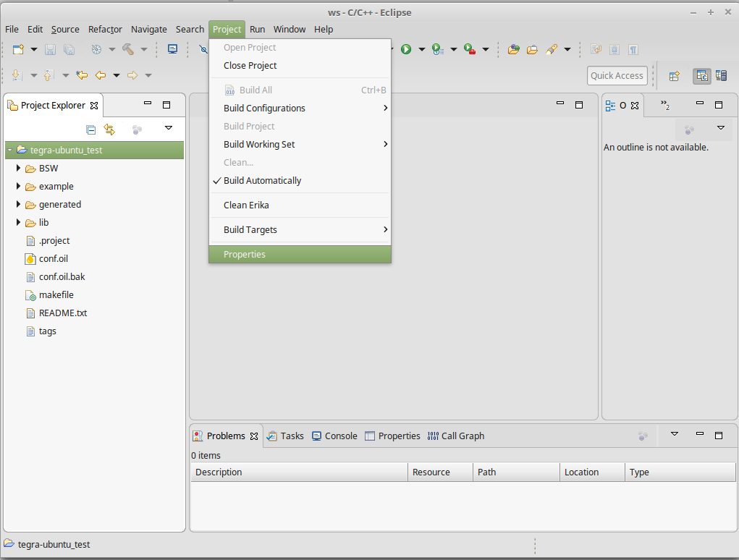
Task: Switch to the Call Graph tab
Action: point(456,436)
